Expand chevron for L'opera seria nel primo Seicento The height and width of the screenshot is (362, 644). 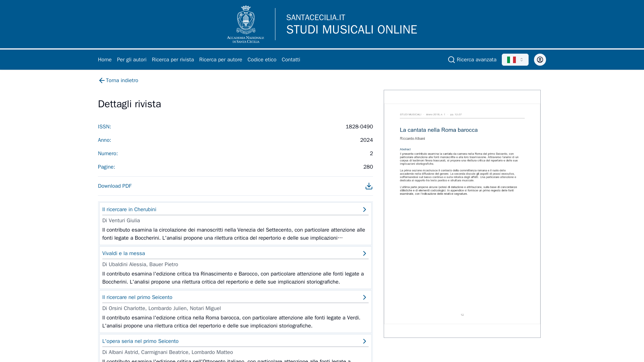click(x=364, y=341)
